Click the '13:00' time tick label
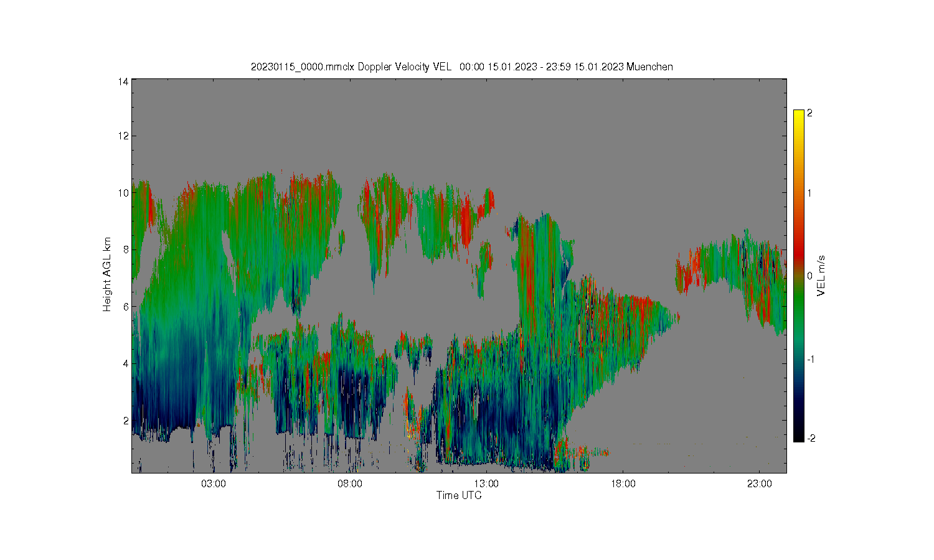 click(486, 483)
